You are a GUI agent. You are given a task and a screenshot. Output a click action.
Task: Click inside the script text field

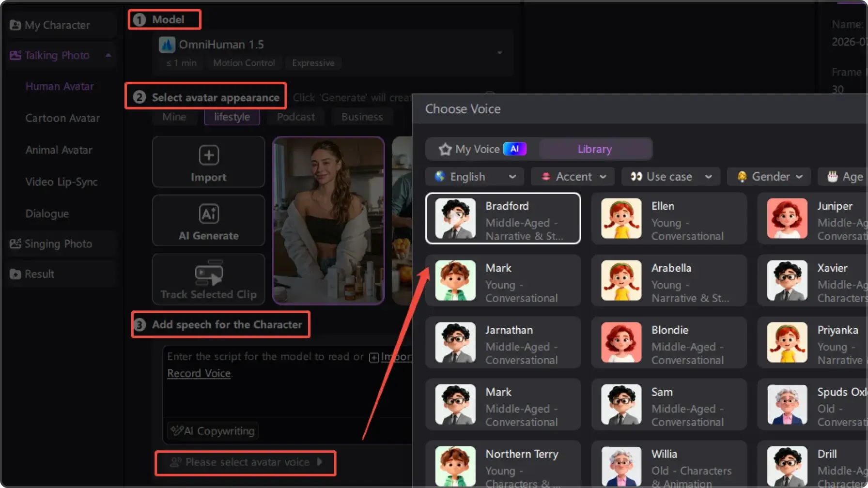coord(288,395)
